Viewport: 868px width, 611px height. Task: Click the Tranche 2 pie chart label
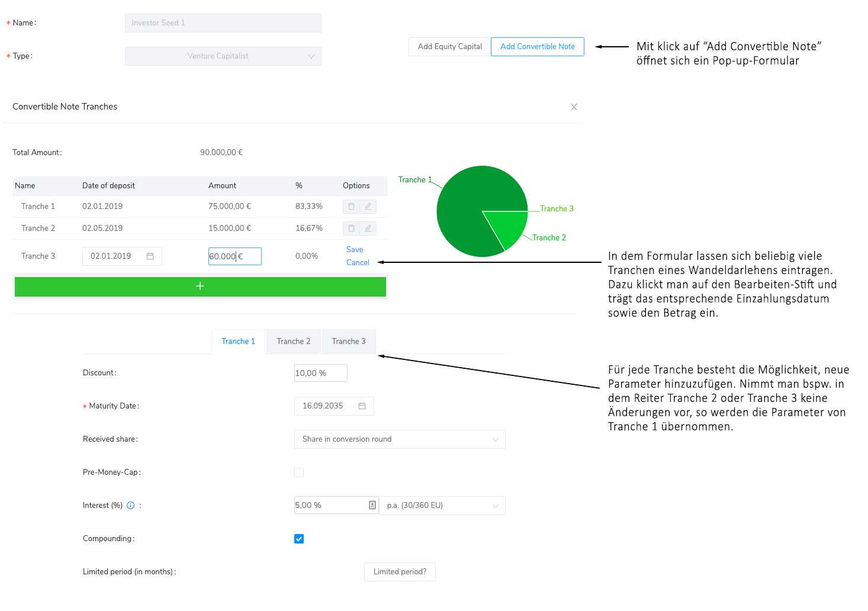coord(549,238)
